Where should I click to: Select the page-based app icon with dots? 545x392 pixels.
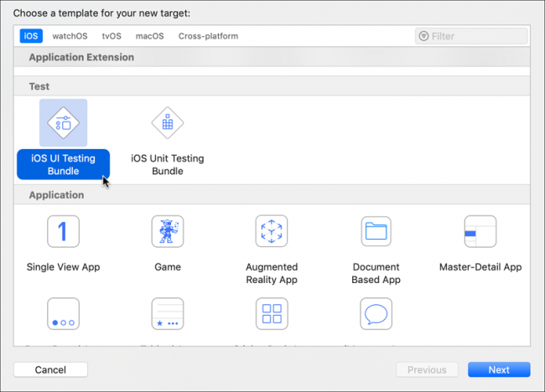(x=63, y=313)
